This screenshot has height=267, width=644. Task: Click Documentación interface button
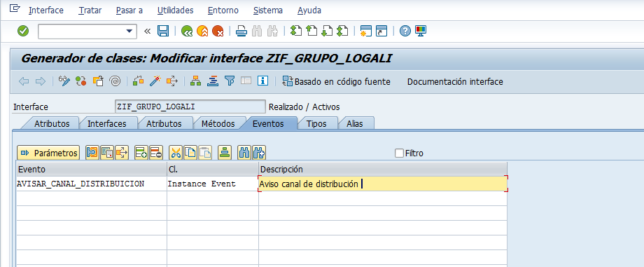pyautogui.click(x=455, y=81)
